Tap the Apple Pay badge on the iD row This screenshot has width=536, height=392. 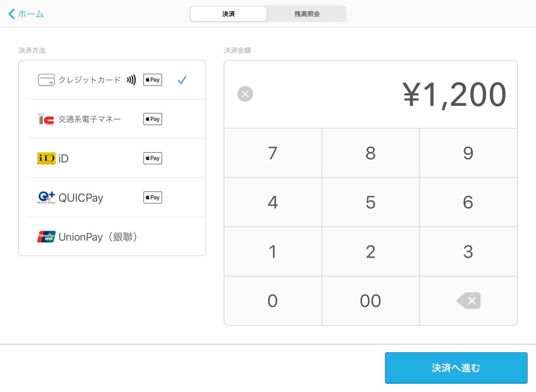coord(152,158)
